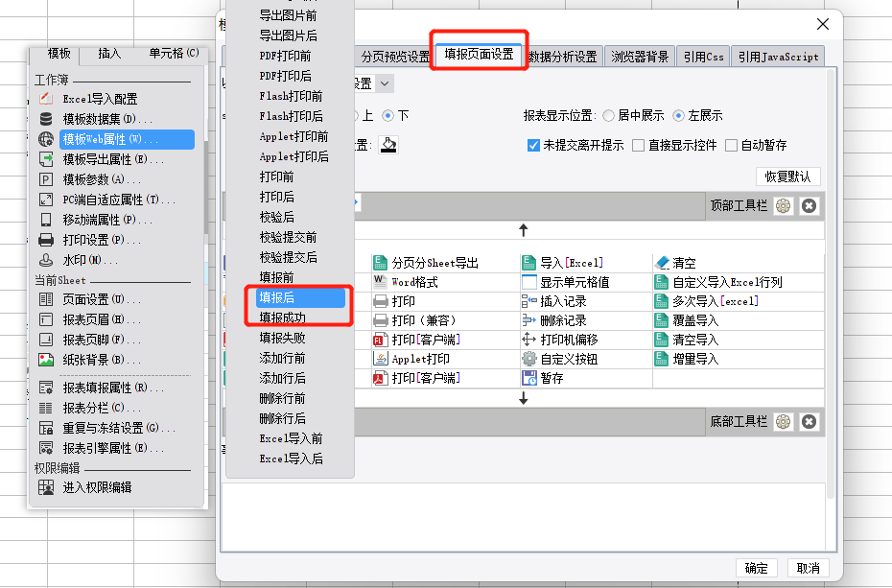
Task: Switch to the 填报页面设置 tab
Action: coord(479,55)
